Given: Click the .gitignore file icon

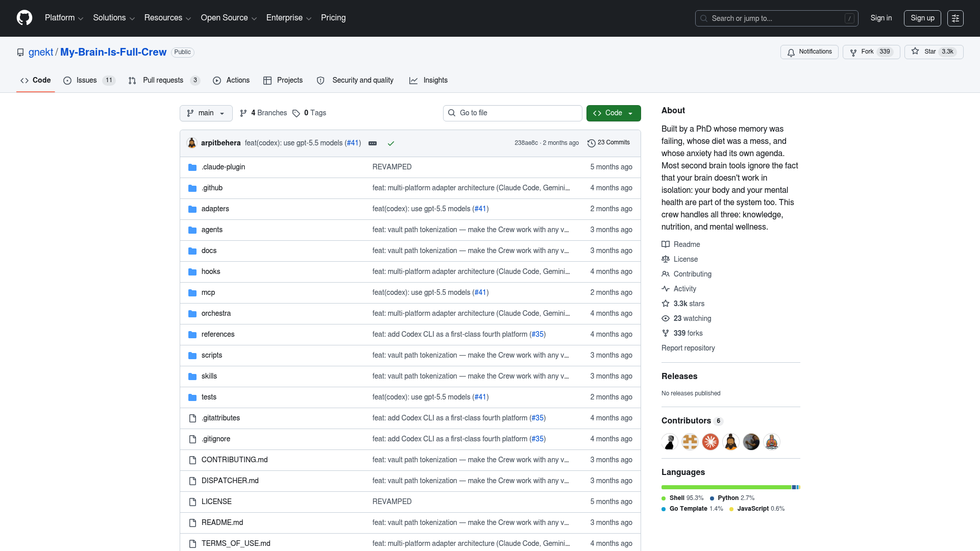Looking at the screenshot, I should pos(192,439).
